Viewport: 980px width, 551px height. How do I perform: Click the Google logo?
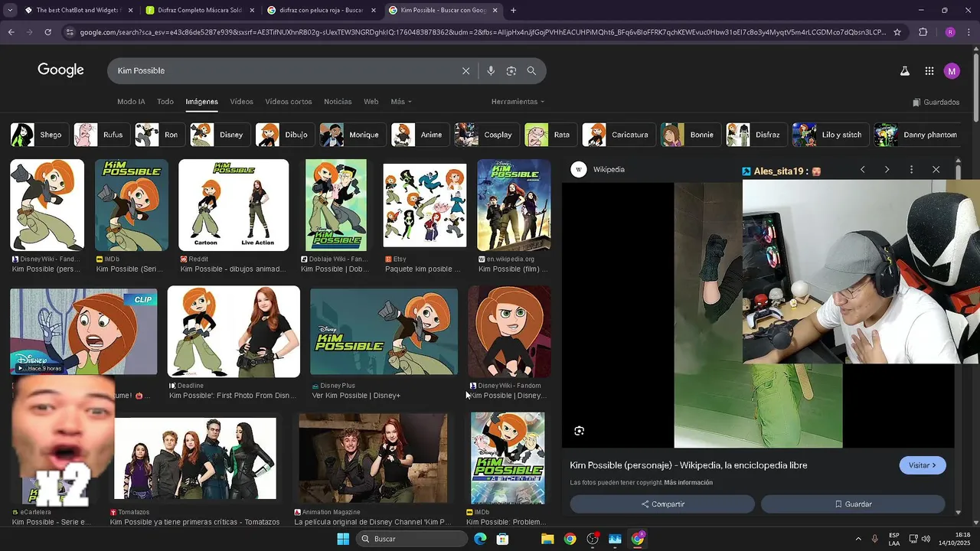coord(60,70)
